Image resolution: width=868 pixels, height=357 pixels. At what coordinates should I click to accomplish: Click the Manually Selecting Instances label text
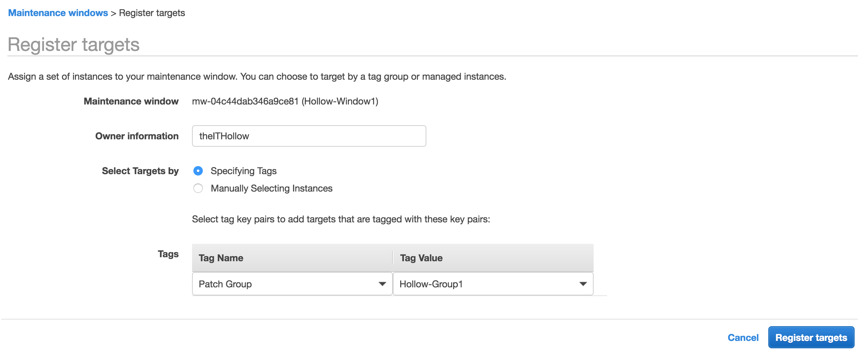coord(271,188)
